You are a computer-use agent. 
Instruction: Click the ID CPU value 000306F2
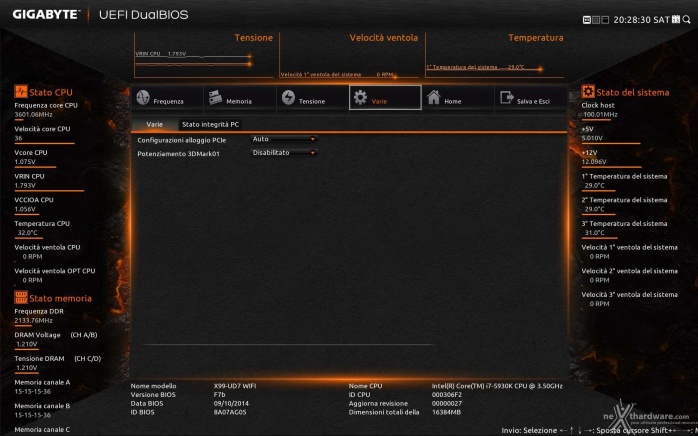447,395
